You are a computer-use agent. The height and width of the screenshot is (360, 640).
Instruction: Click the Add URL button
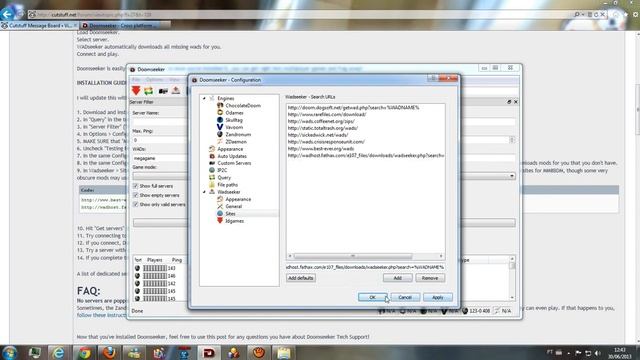point(397,278)
